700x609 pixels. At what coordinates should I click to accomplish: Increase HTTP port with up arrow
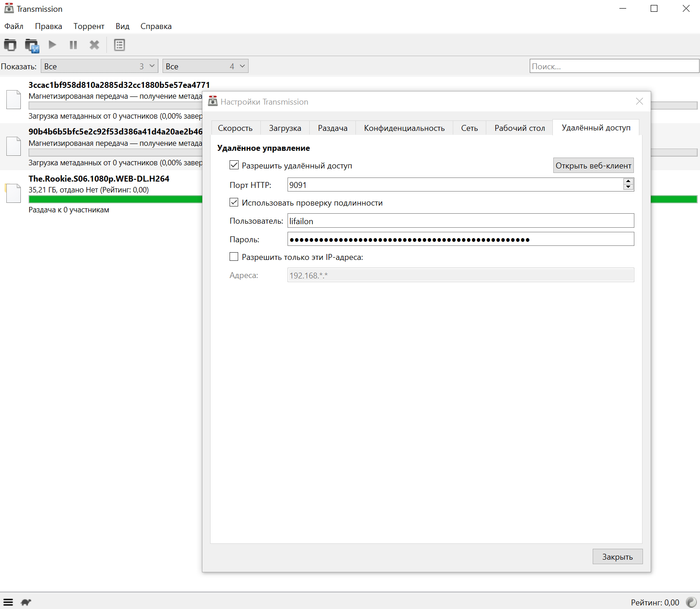click(628, 182)
